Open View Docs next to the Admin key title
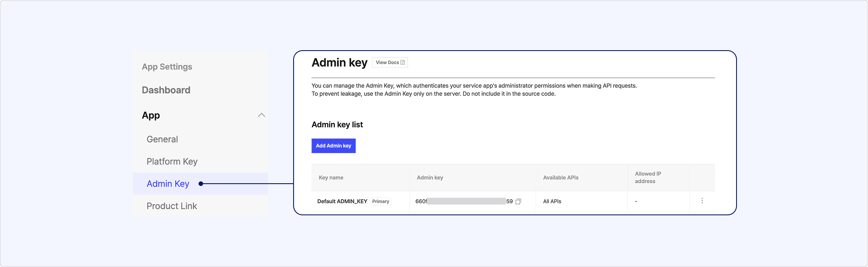 click(390, 62)
